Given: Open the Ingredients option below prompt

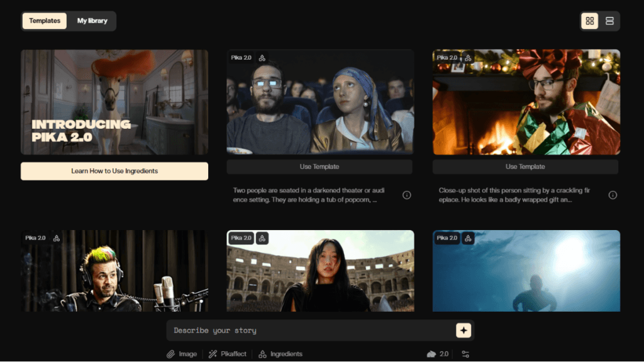Looking at the screenshot, I should [280, 354].
